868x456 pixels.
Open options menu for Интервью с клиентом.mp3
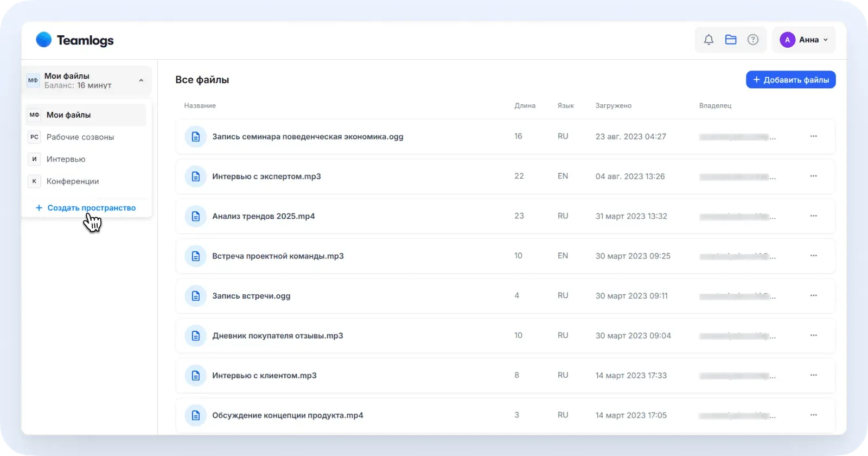coord(813,375)
